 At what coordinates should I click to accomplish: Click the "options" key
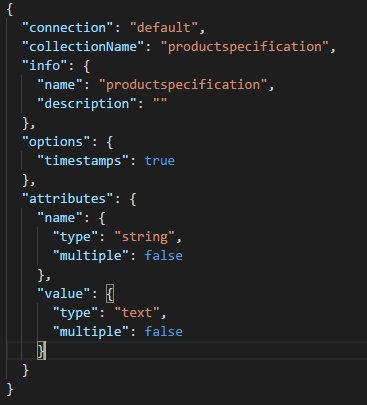point(56,142)
